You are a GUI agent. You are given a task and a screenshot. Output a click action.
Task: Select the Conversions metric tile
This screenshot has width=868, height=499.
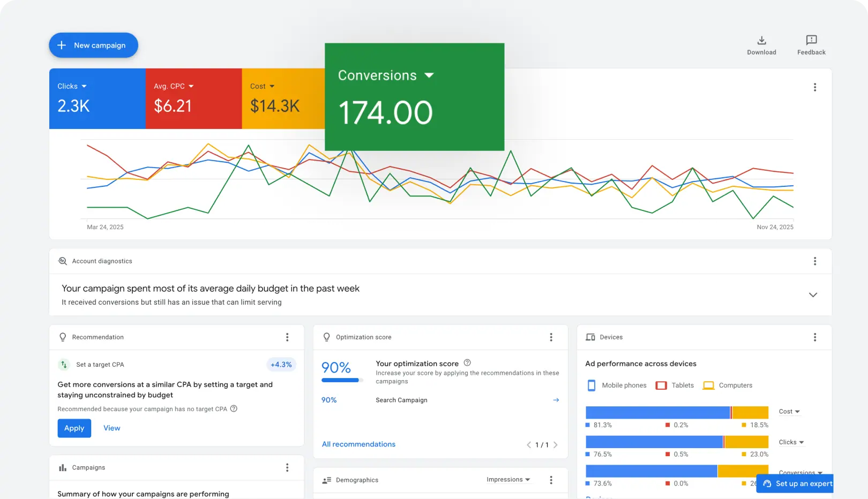pos(414,97)
